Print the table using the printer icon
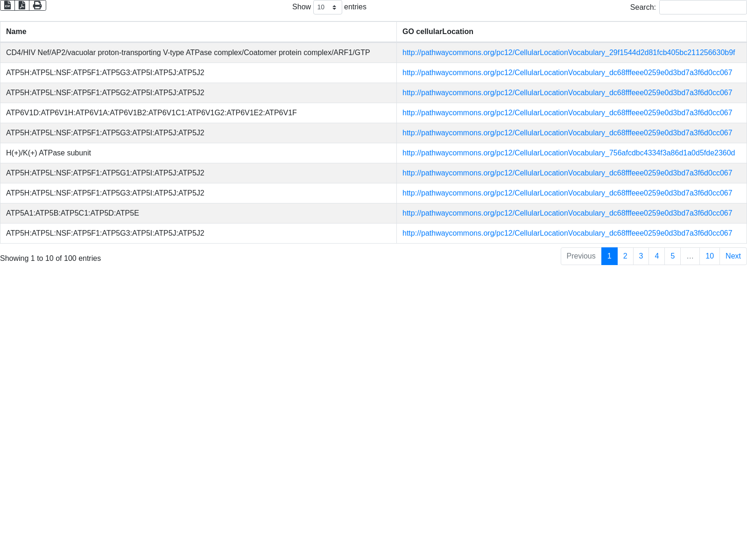 [x=37, y=5]
